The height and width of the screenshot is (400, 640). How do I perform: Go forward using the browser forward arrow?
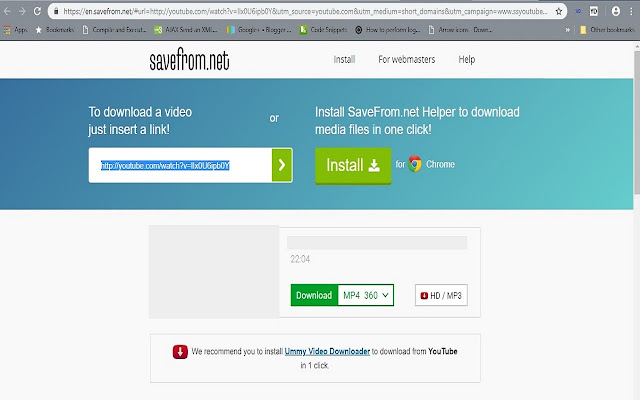(x=22, y=11)
